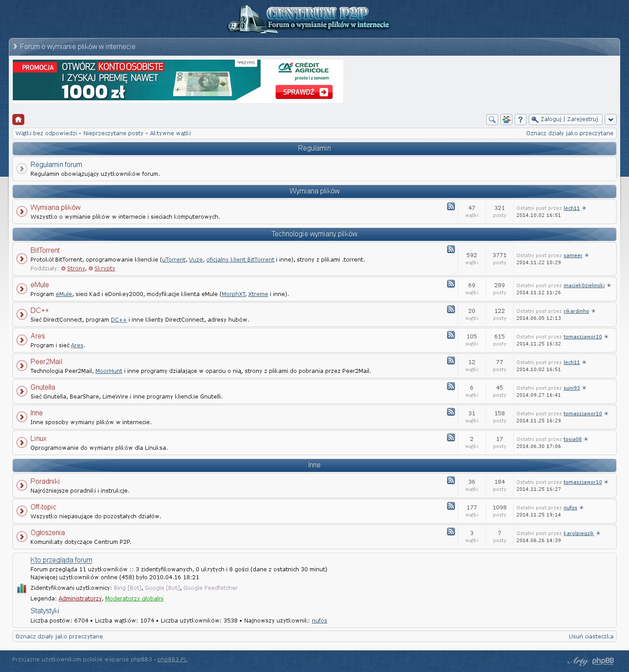
Task: Click RSS feed icon in Off-topic row
Action: tap(451, 506)
